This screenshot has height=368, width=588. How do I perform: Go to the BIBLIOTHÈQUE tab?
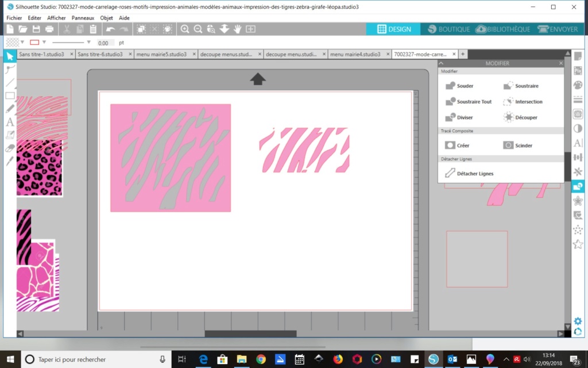click(x=503, y=29)
